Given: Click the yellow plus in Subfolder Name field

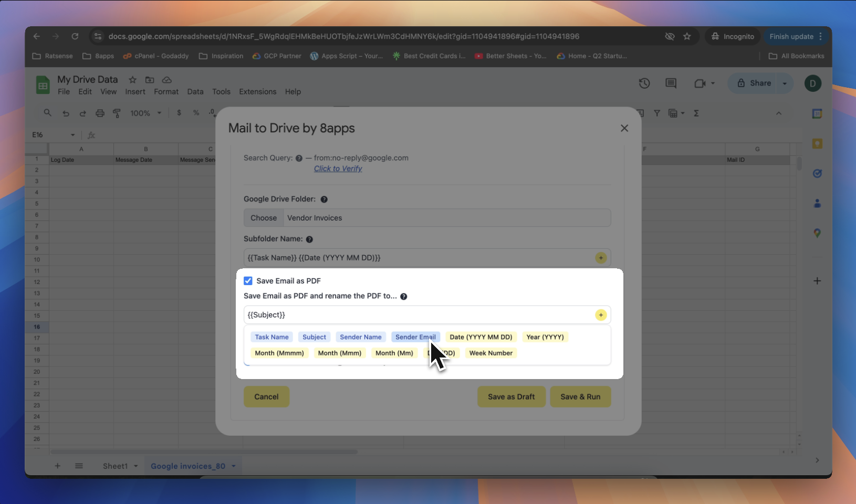Looking at the screenshot, I should [x=601, y=258].
